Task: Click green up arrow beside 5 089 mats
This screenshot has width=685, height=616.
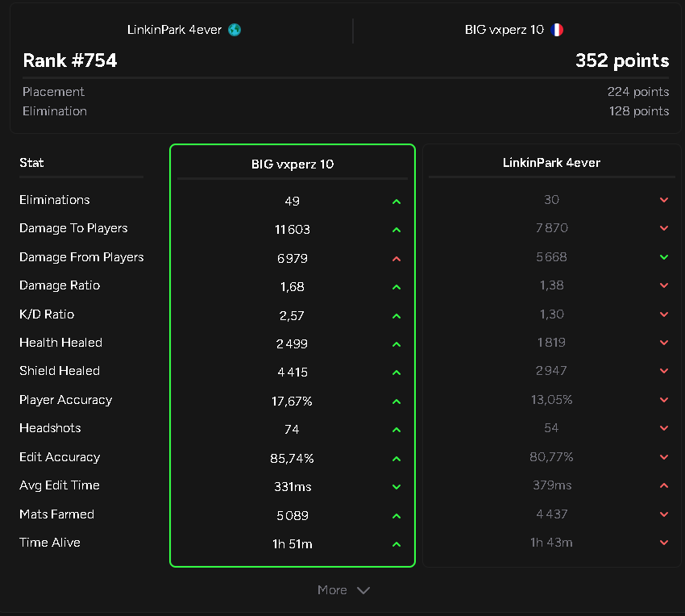Action: tap(396, 516)
